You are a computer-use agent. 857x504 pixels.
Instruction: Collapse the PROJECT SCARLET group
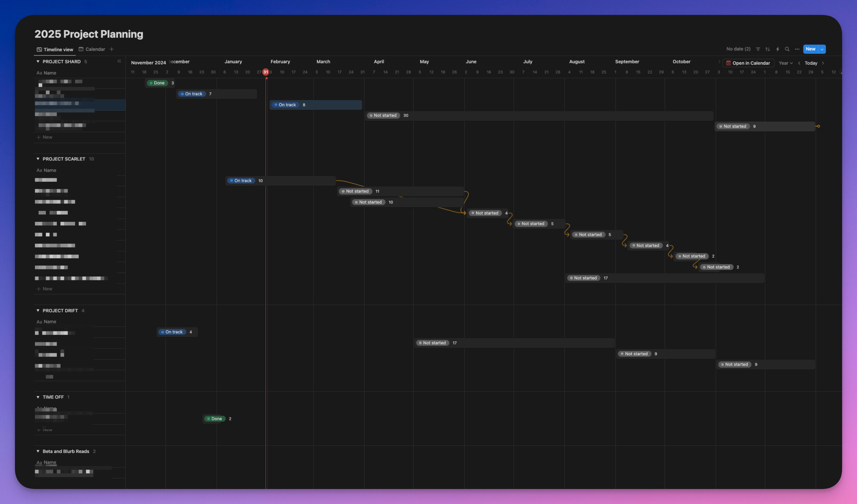tap(38, 159)
